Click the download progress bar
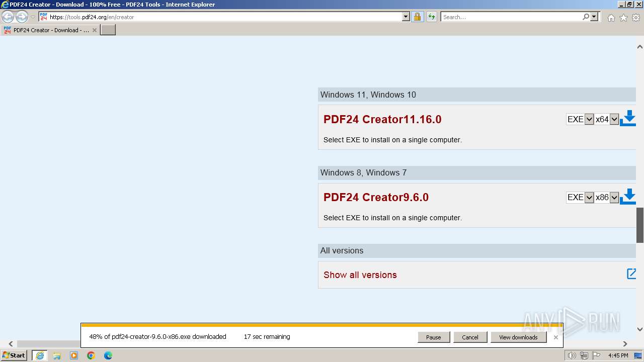Viewport: 644px width, 362px height. click(x=321, y=325)
